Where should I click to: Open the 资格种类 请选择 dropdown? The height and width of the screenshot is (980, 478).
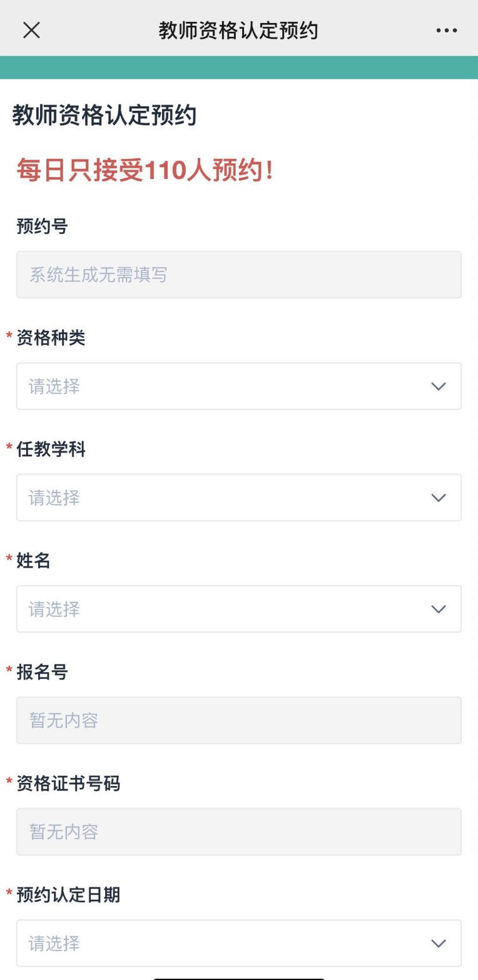click(x=225, y=387)
